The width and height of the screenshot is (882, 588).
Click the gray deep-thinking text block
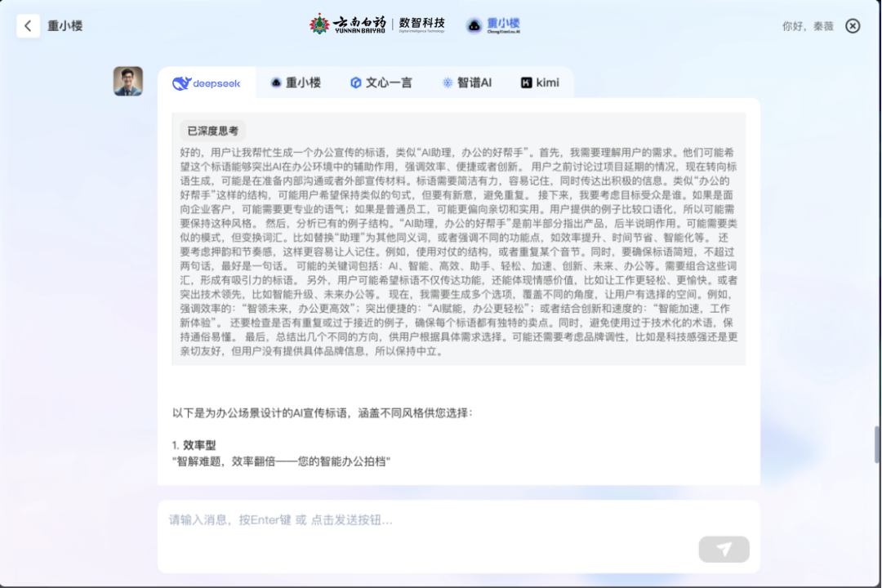click(458, 252)
